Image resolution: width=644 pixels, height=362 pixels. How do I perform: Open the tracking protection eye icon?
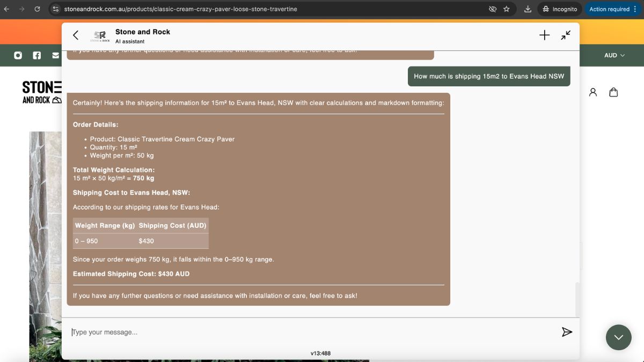[x=492, y=9]
